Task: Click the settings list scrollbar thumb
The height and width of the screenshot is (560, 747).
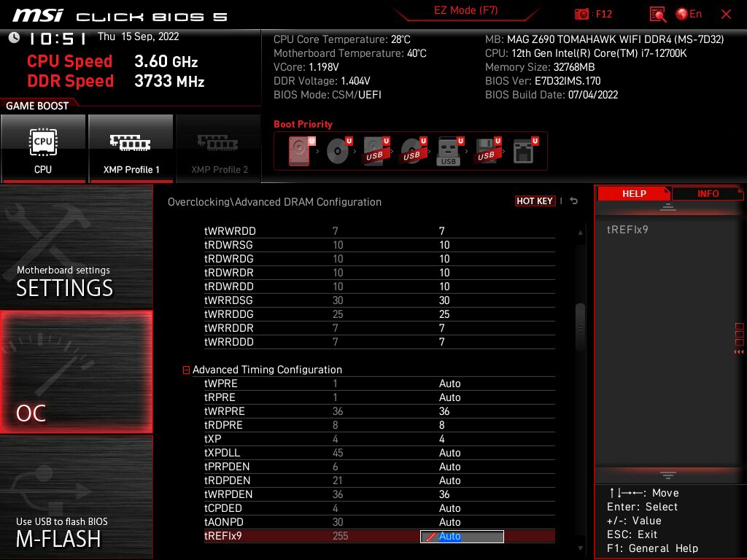Action: (x=580, y=327)
